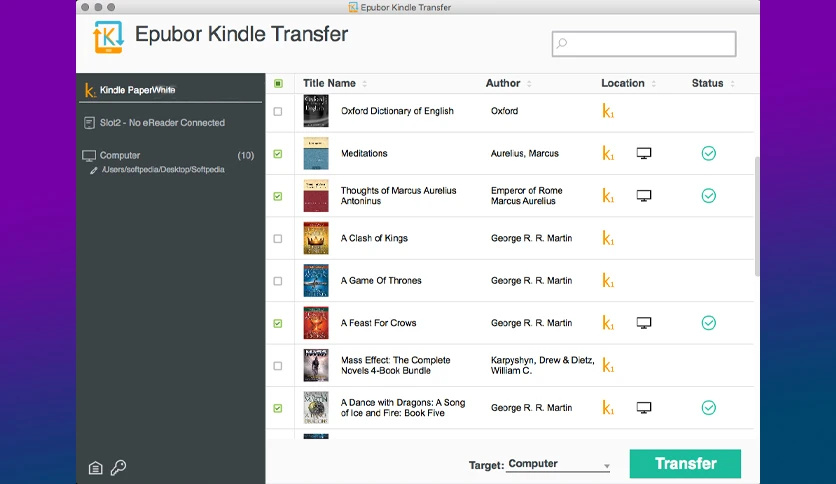Uncheck the A Dance with Dragons checkbox
The height and width of the screenshot is (484, 836).
click(x=278, y=408)
